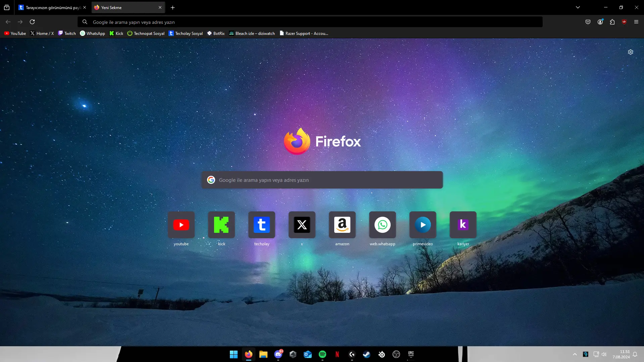Open File Explorer from the taskbar
This screenshot has height=362, width=644.
click(263, 354)
